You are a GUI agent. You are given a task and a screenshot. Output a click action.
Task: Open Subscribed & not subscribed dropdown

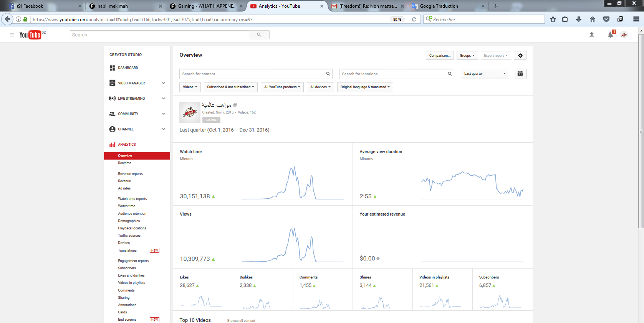point(230,87)
